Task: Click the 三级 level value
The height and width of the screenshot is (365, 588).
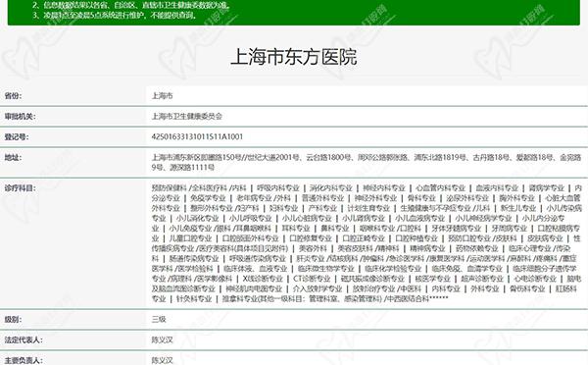Action: 159,320
